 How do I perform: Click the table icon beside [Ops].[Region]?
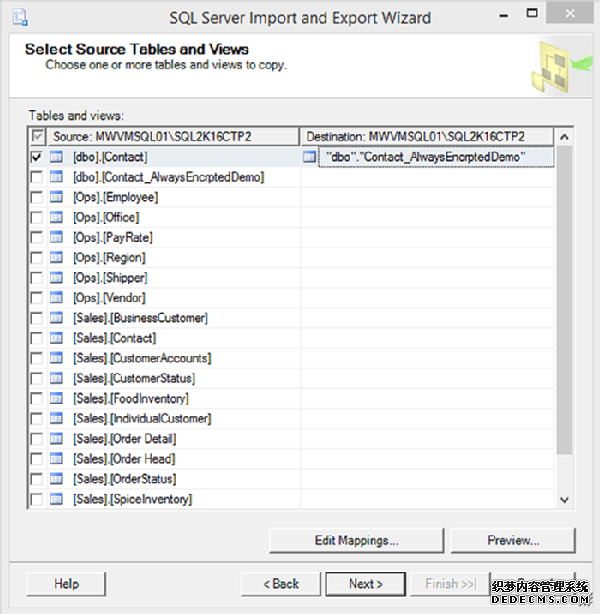click(56, 258)
